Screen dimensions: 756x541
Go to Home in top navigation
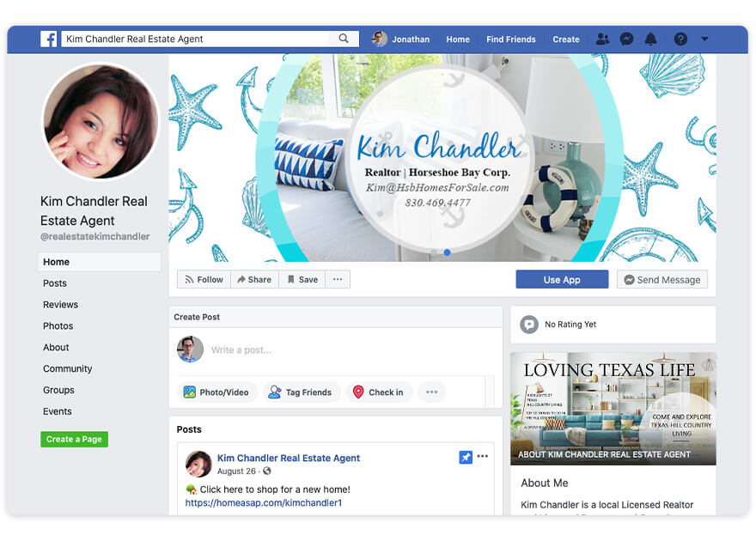point(458,40)
